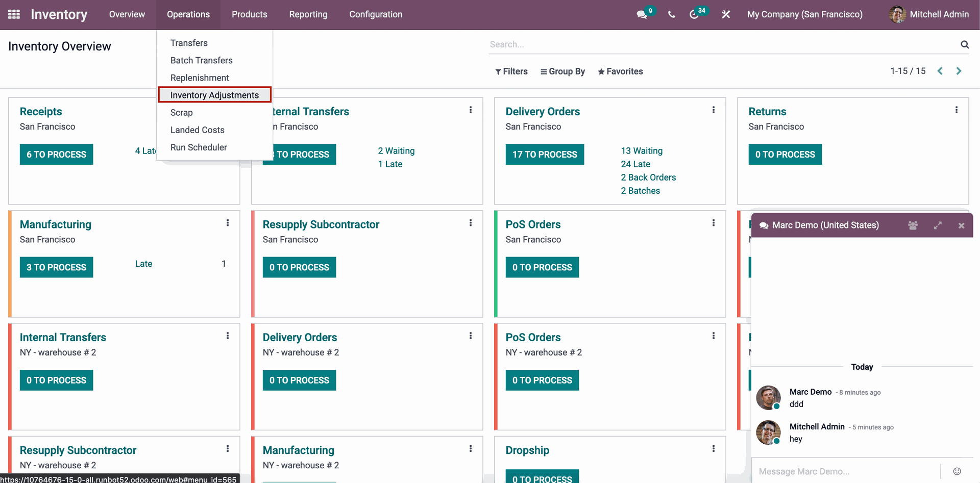980x483 pixels.
Task: Click the debug tools wrench icon
Action: coord(726,14)
